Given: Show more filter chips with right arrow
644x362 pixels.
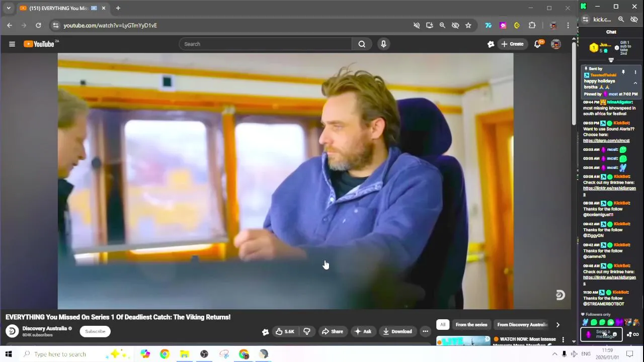Looking at the screenshot, I should tap(557, 325).
